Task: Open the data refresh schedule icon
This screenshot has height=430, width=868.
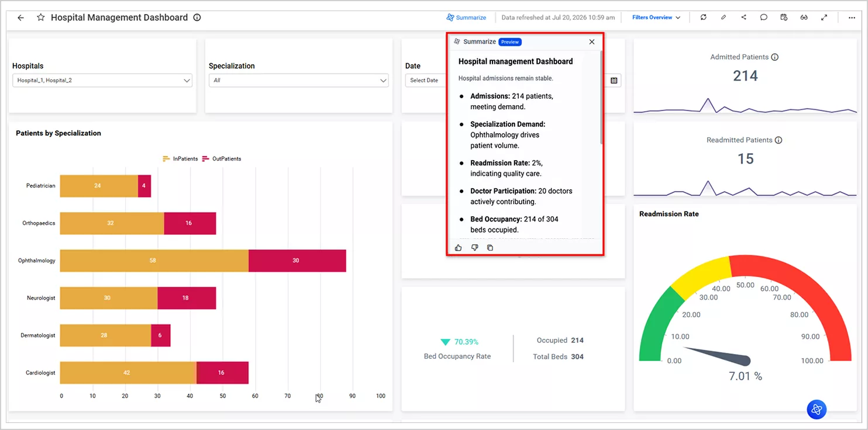Action: click(x=784, y=18)
